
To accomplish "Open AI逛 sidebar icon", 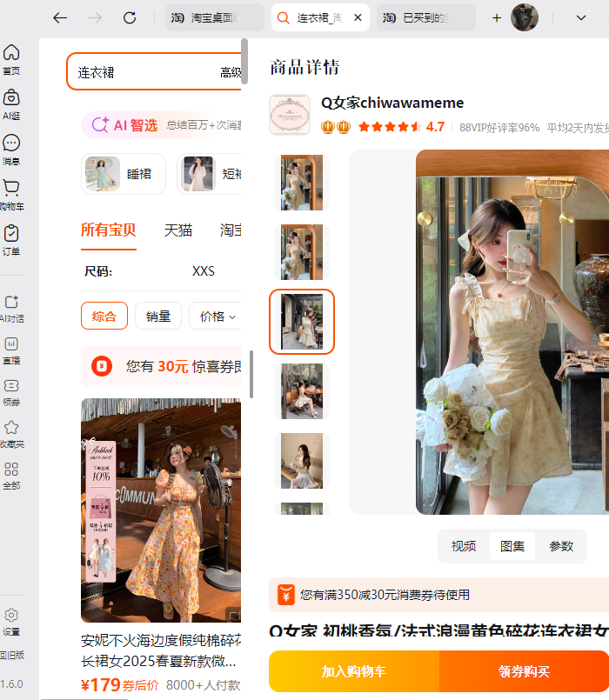I will pyautogui.click(x=11, y=103).
